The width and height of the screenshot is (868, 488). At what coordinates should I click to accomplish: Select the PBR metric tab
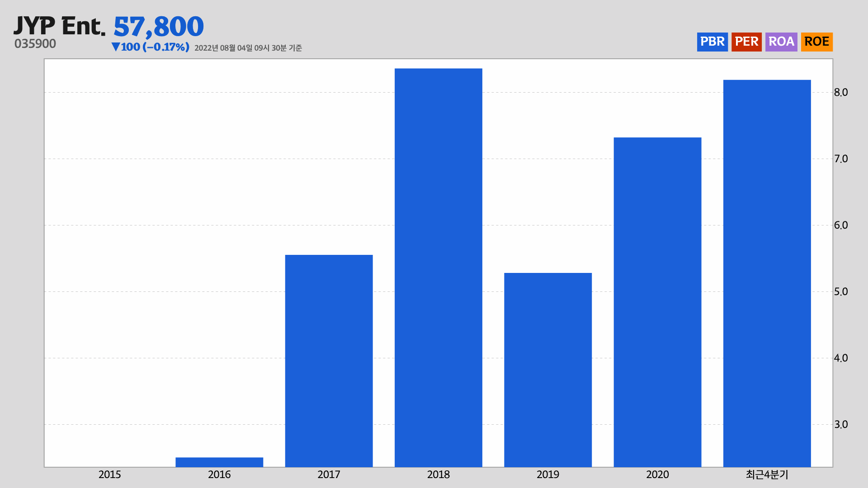point(712,42)
